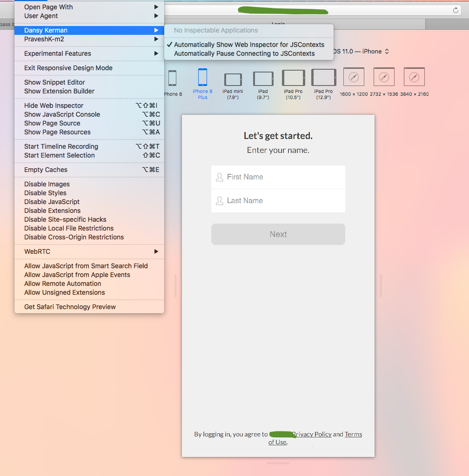Click the disabled Next button

point(278,234)
